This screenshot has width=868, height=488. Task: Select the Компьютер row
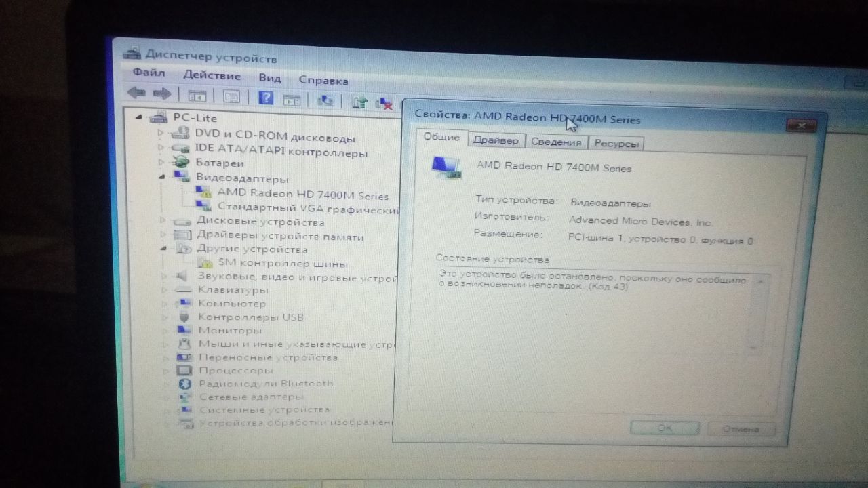(x=231, y=304)
